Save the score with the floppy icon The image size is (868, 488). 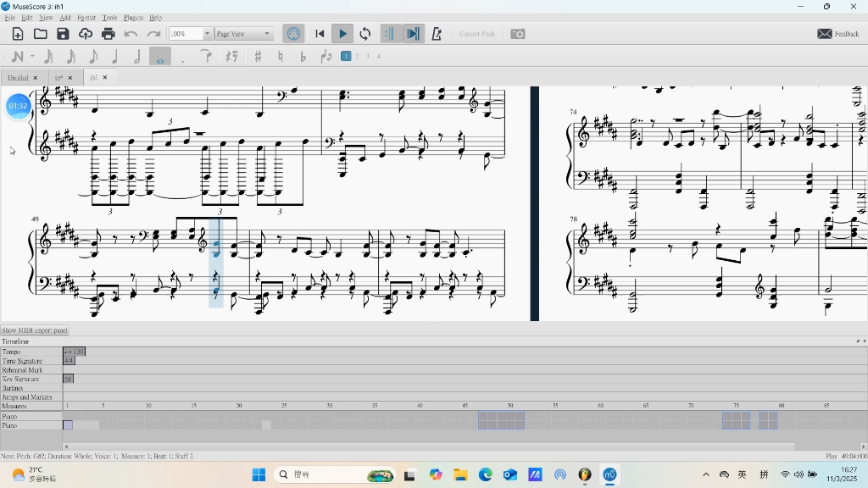63,34
